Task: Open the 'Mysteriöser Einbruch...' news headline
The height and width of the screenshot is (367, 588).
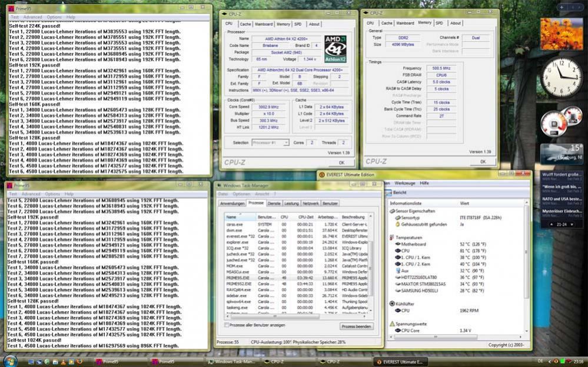Action: 562,212
